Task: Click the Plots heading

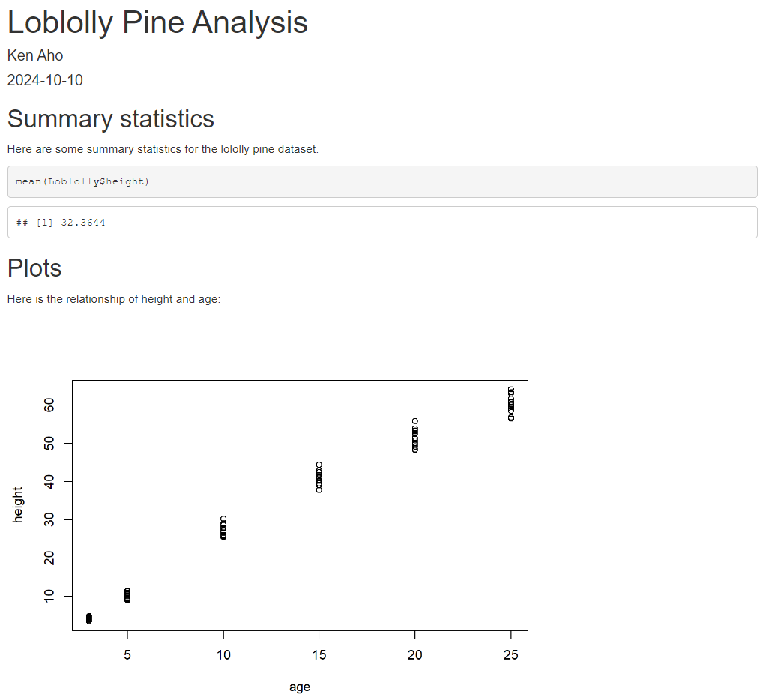Action: [x=34, y=268]
